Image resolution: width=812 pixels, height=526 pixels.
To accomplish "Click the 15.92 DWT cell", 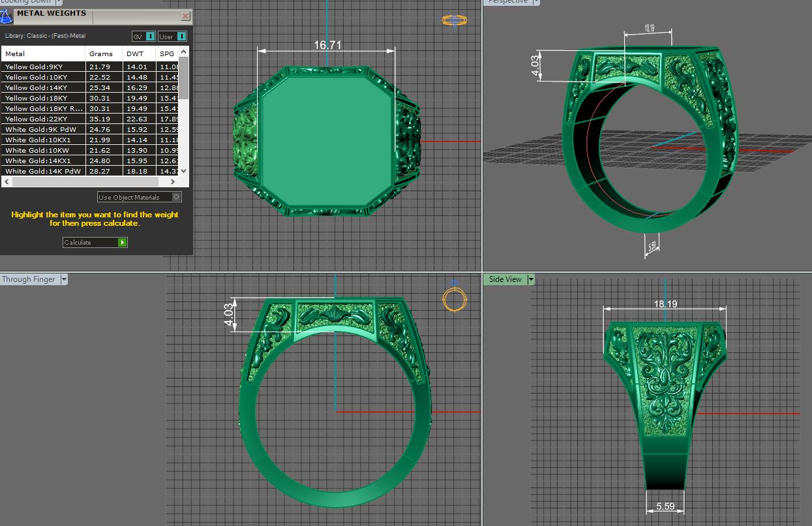I will 140,129.
